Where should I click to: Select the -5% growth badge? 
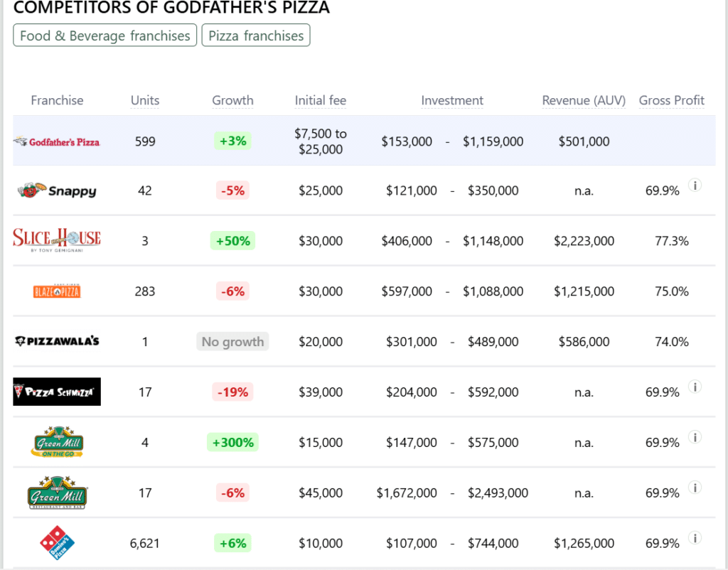(x=232, y=190)
